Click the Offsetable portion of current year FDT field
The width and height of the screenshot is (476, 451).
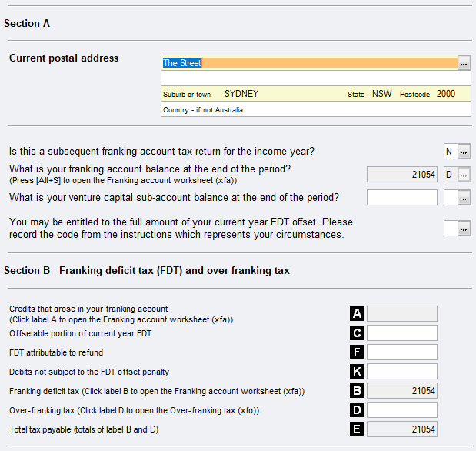401,332
